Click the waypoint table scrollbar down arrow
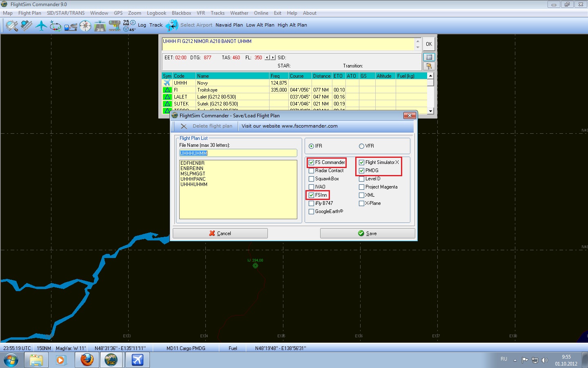 [430, 111]
